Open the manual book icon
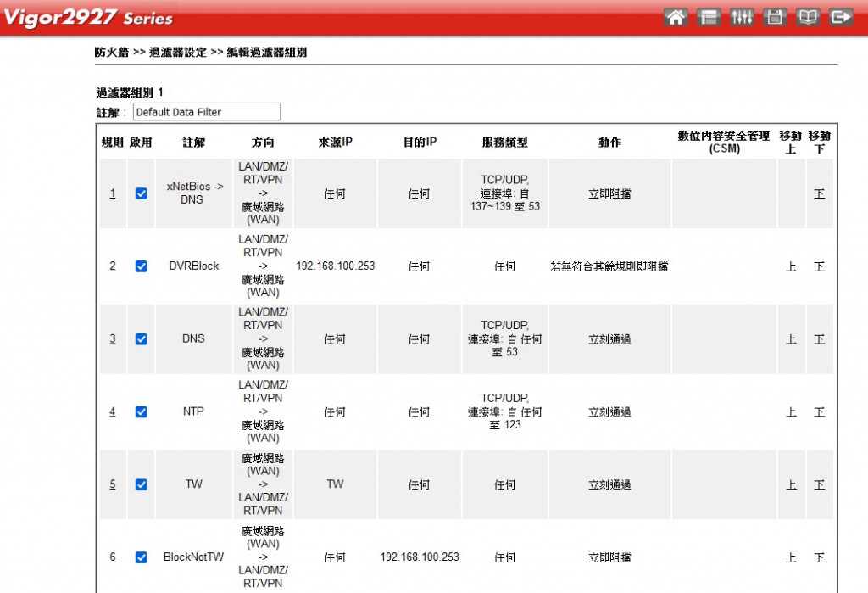The width and height of the screenshot is (868, 593). 807,17
